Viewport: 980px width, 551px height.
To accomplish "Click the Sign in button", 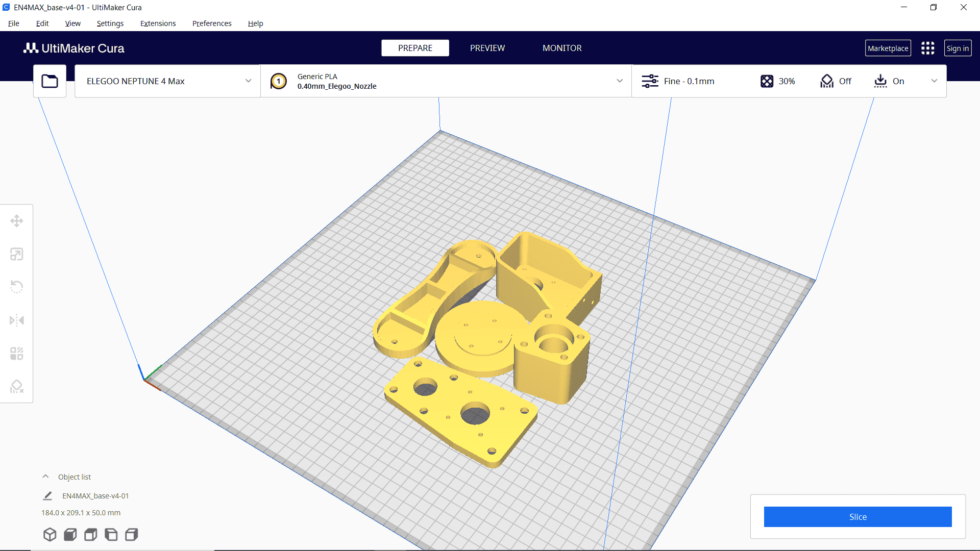I will tap(958, 48).
